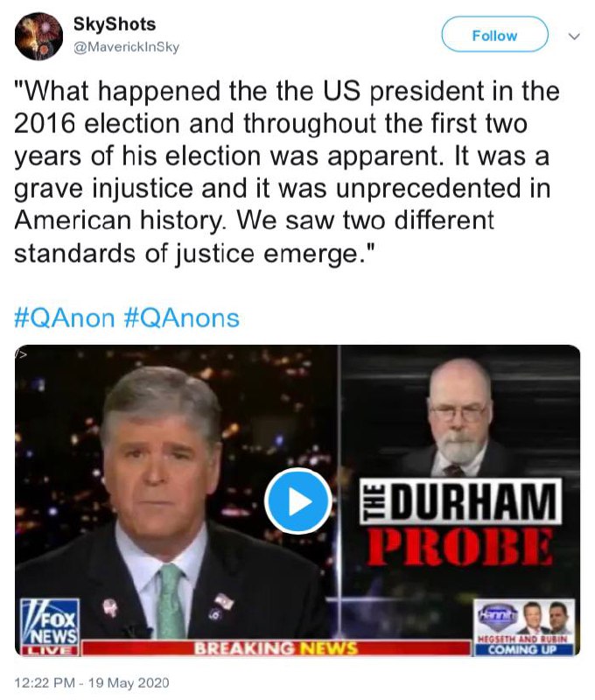The height and width of the screenshot is (700, 595).
Task: Click the SkyShots display name
Action: coord(115,24)
